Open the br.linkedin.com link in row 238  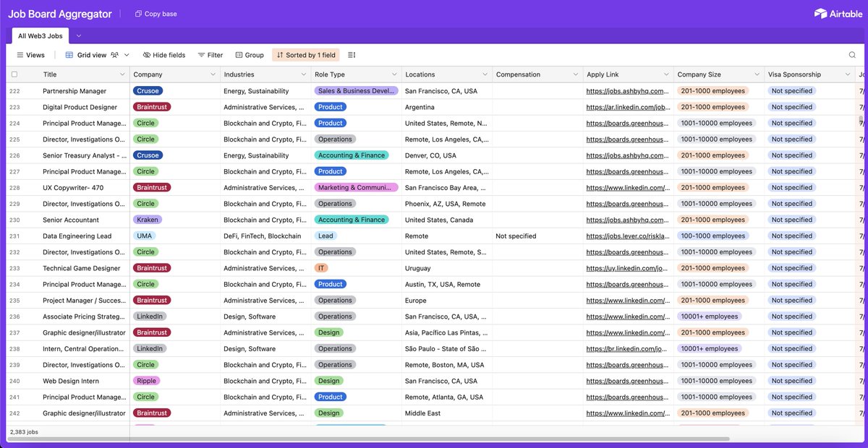pyautogui.click(x=627, y=349)
